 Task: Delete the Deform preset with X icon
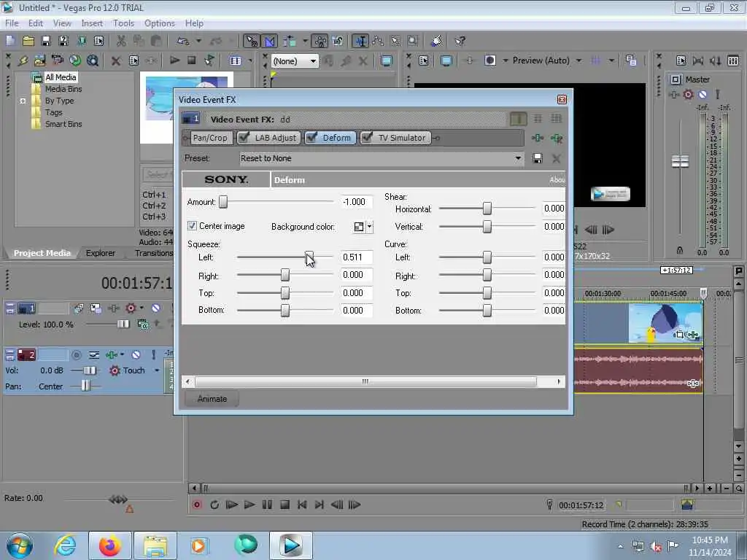coord(556,158)
